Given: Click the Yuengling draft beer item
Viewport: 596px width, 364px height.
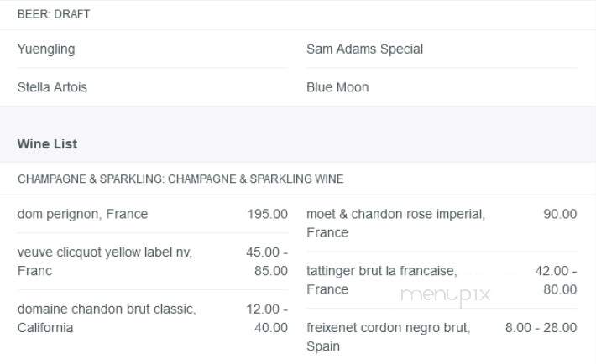Looking at the screenshot, I should pos(46,49).
